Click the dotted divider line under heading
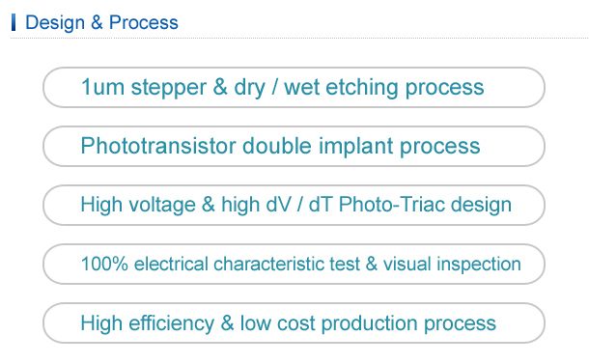The height and width of the screenshot is (364, 589). (299, 38)
